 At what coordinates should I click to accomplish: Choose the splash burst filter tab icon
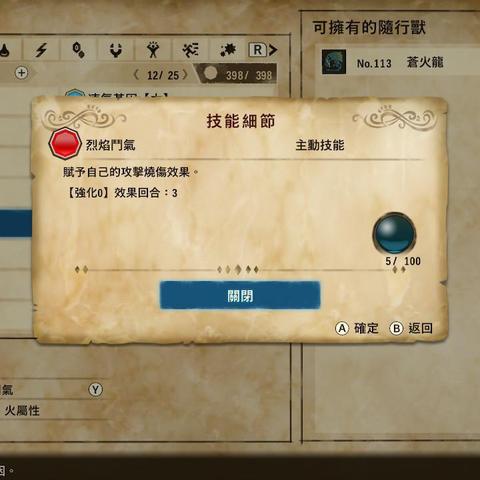click(x=228, y=50)
